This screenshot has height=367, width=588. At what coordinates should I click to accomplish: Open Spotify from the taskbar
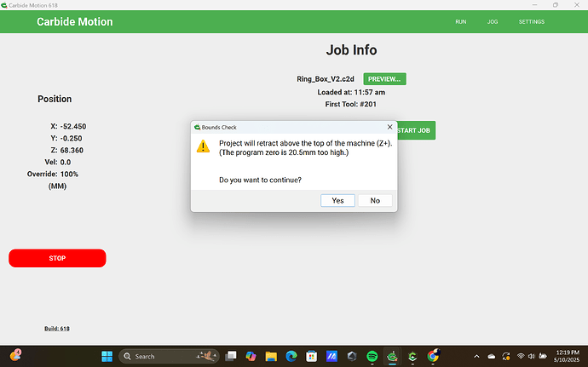click(x=372, y=356)
